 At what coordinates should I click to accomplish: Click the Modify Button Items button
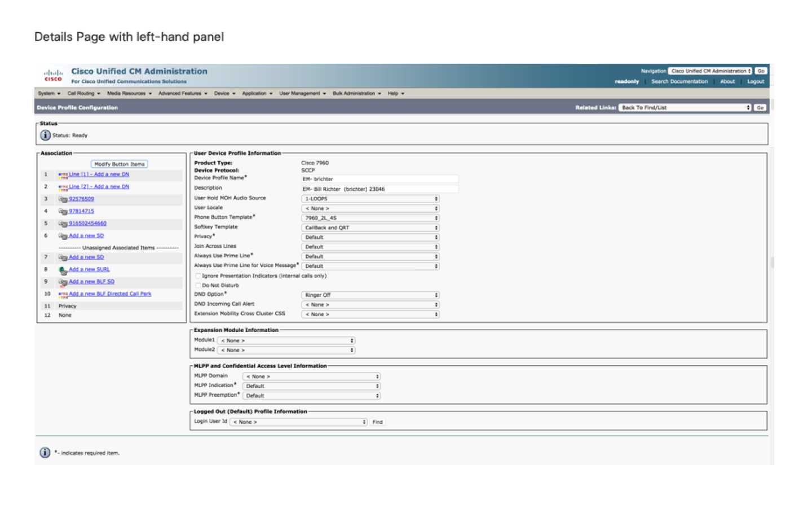click(x=120, y=164)
